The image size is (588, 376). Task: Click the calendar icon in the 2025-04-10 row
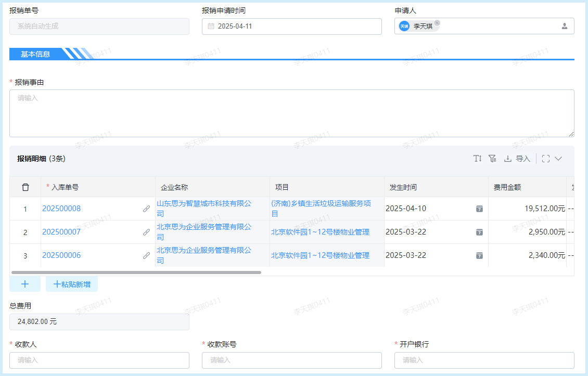tap(479, 209)
